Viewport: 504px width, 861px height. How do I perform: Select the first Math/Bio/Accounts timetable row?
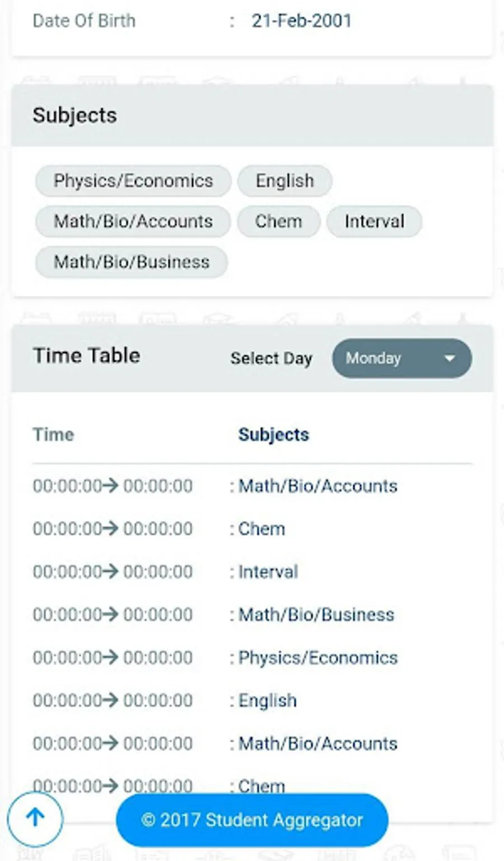point(318,486)
